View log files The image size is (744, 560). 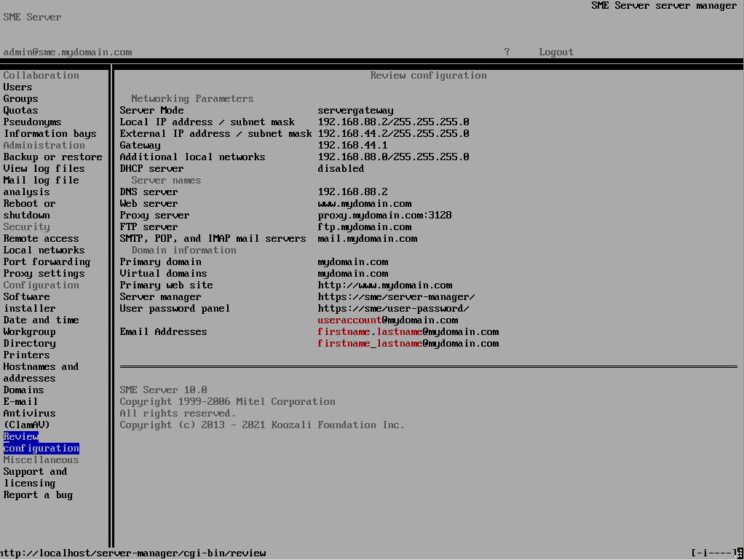click(x=44, y=168)
